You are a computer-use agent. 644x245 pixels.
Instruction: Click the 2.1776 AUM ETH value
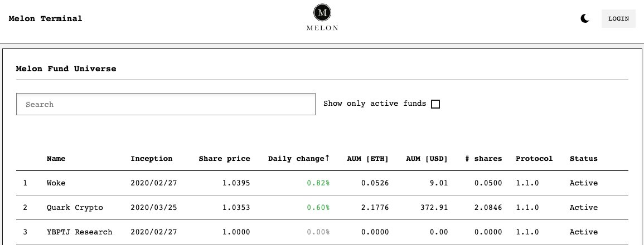coord(375,208)
